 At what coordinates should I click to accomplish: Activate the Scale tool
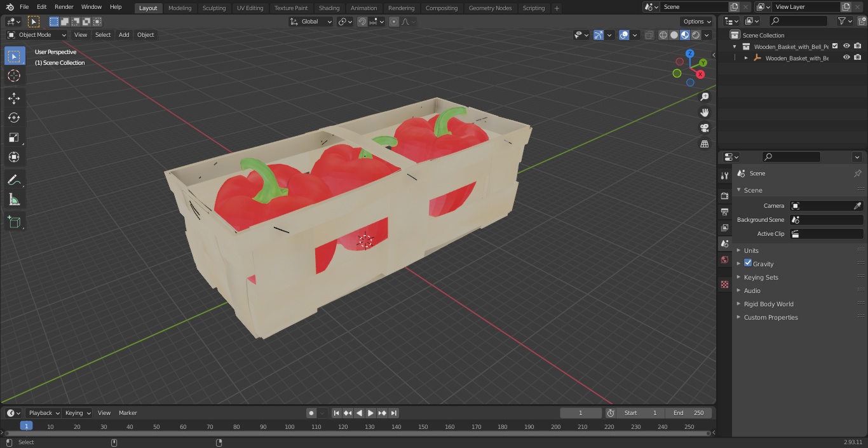coord(14,137)
